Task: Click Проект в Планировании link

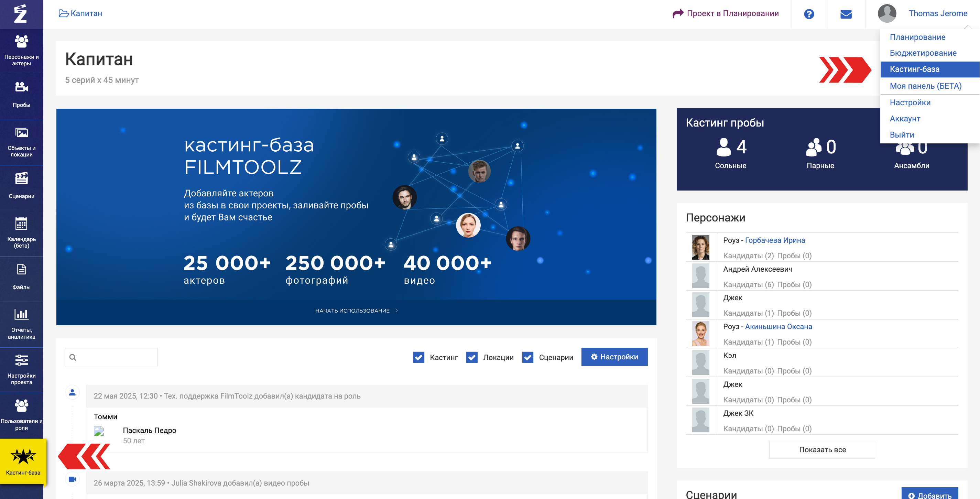Action: [733, 13]
